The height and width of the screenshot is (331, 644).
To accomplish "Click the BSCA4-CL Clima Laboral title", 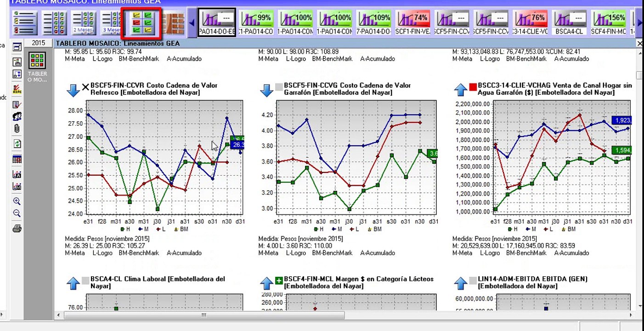I will click(x=158, y=282).
